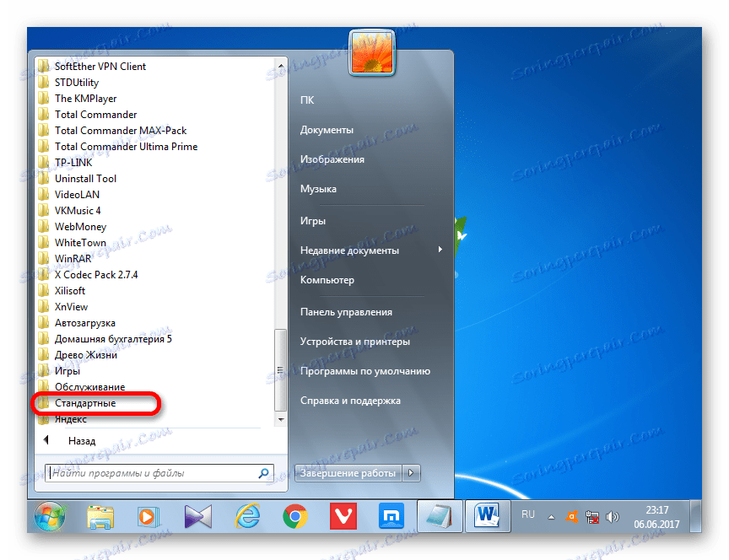
Task: Open the ПК user folder link
Action: 307,100
